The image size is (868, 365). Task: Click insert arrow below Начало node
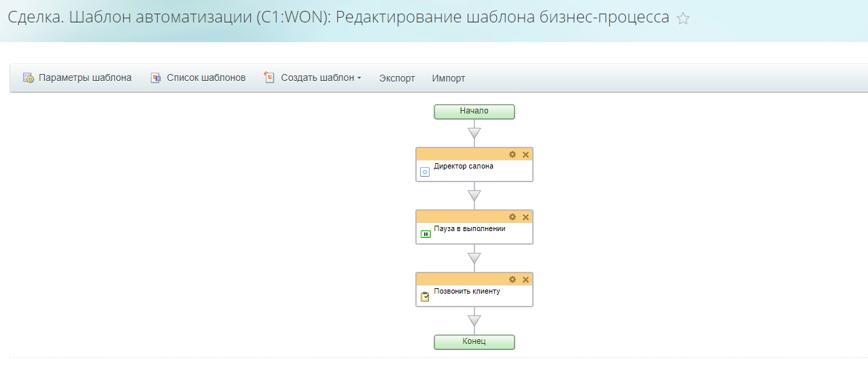pos(474,133)
